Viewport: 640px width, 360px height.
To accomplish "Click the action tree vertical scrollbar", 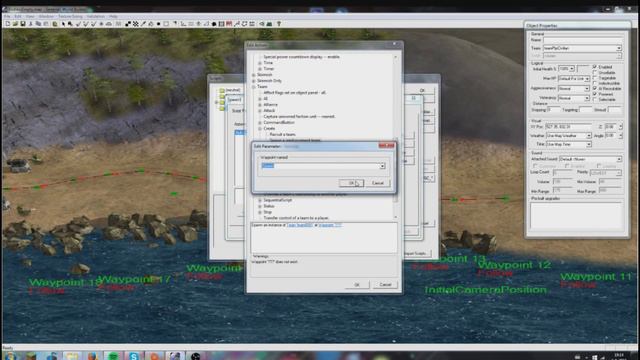I will pyautogui.click(x=395, y=137).
